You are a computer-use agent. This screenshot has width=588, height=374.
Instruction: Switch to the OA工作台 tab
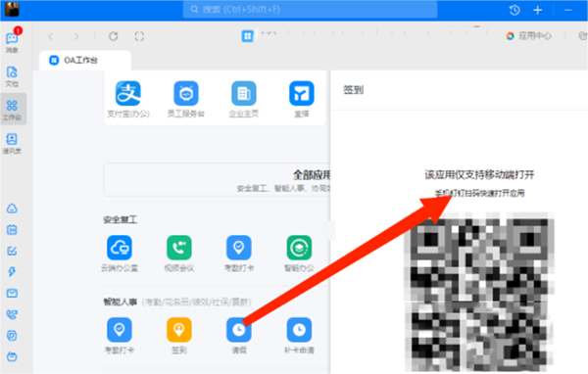pos(85,61)
